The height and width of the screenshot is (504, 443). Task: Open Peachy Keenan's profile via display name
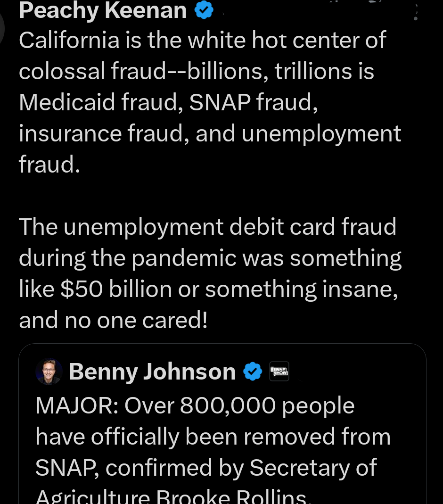click(x=102, y=10)
